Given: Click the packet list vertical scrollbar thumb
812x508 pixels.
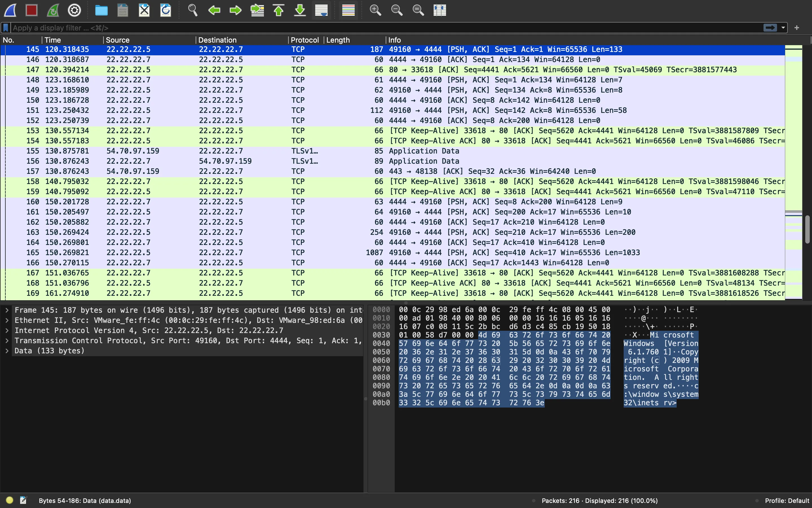Looking at the screenshot, I should pyautogui.click(x=807, y=229).
